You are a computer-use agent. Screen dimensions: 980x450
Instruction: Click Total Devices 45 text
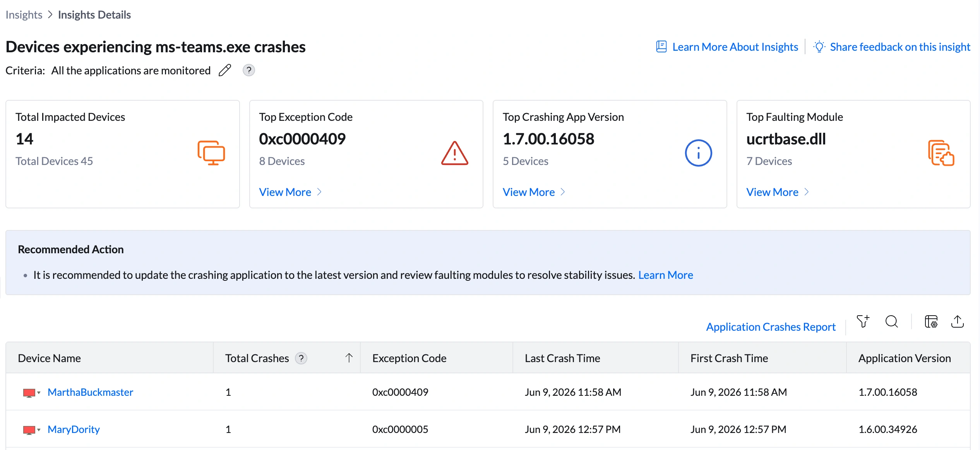click(x=54, y=161)
